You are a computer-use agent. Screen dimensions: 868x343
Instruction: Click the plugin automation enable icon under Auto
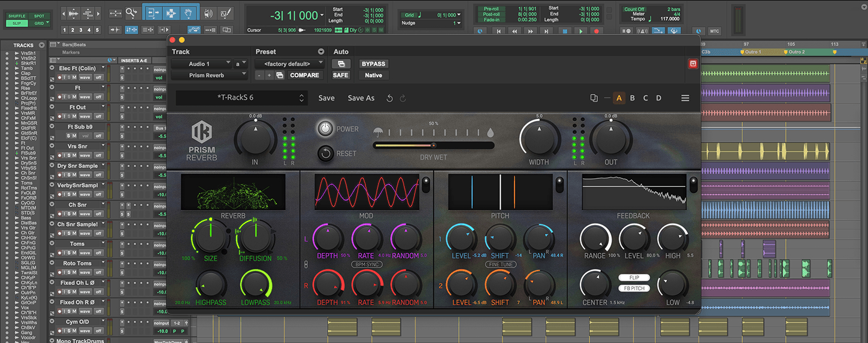(340, 63)
